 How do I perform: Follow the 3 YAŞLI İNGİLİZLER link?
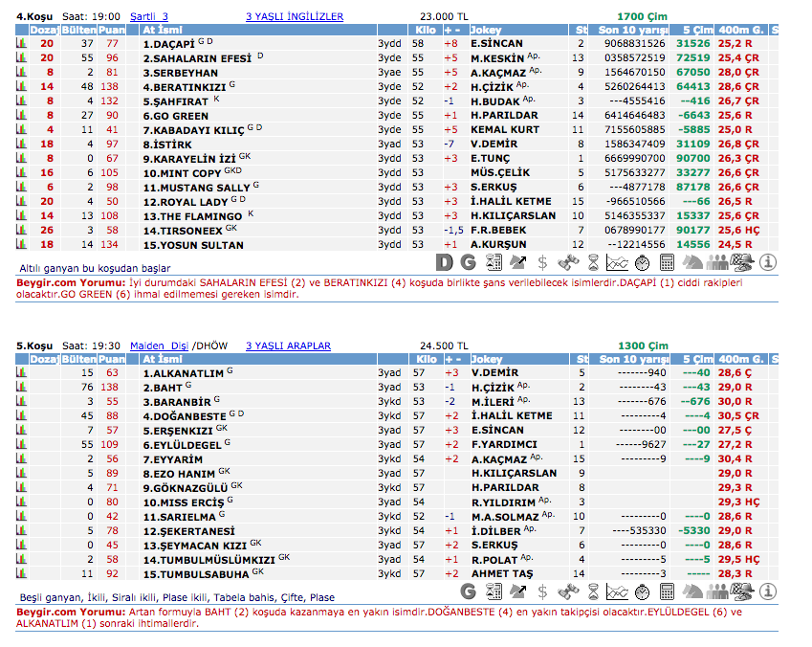pos(294,16)
